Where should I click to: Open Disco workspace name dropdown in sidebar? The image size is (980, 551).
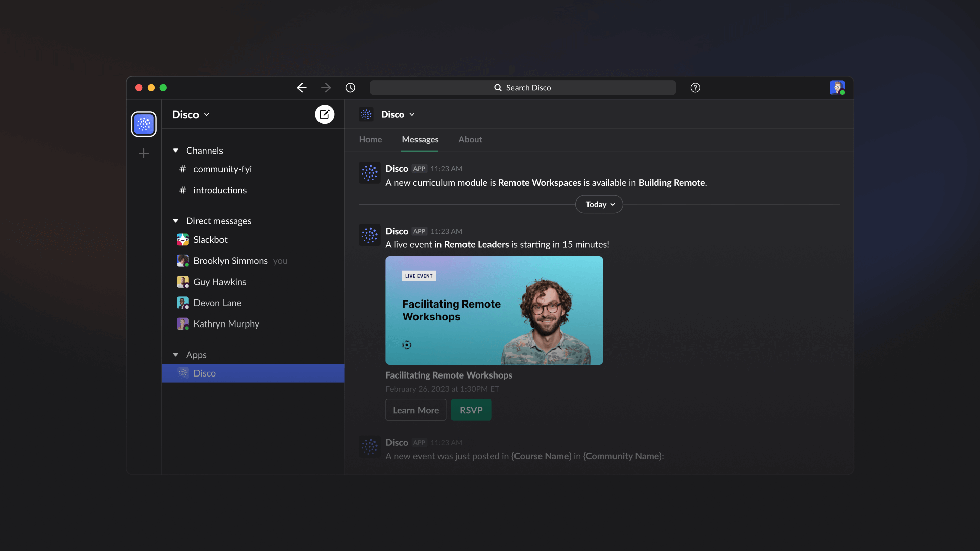click(x=190, y=115)
